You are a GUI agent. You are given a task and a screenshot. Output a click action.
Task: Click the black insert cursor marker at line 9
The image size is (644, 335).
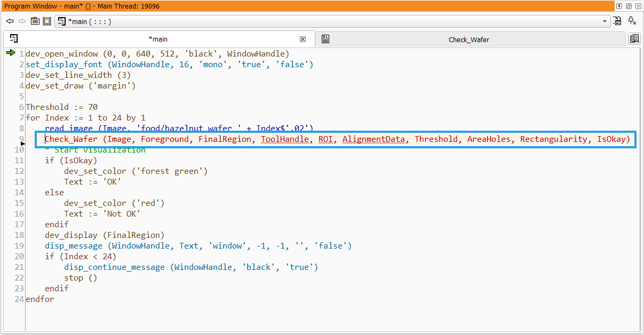(x=22, y=143)
